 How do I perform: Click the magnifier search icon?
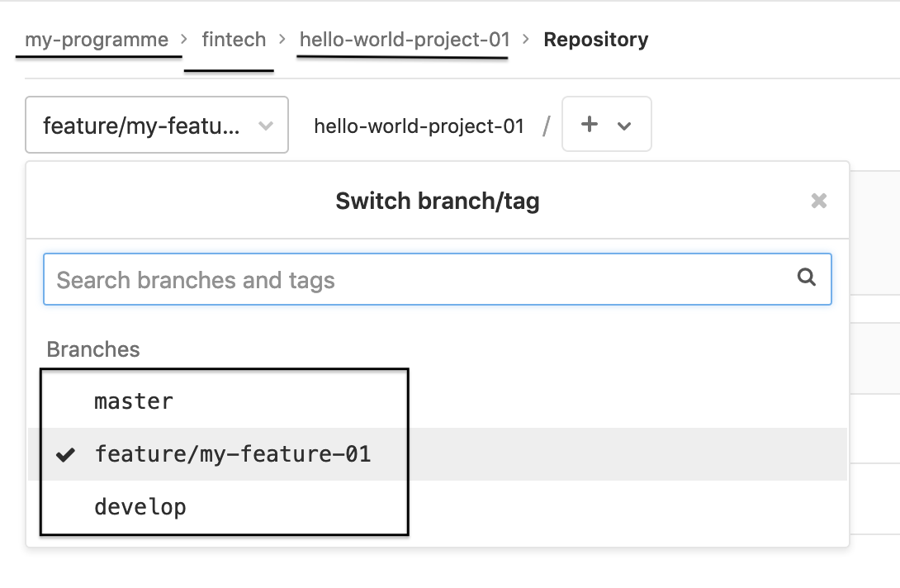click(x=807, y=277)
